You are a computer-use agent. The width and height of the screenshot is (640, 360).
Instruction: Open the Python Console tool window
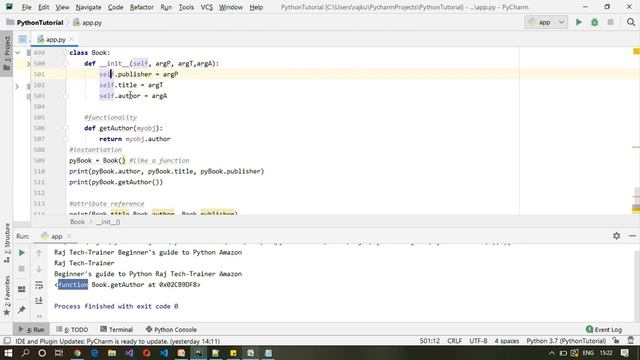coord(171,329)
